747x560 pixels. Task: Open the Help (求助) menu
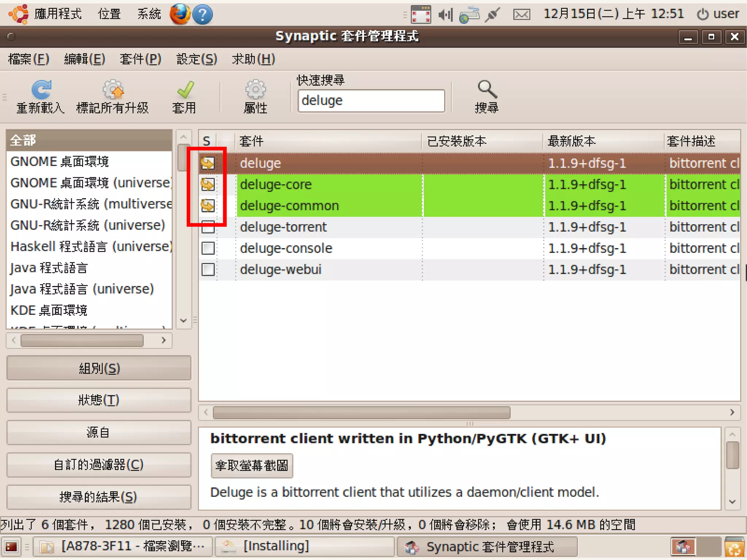[x=253, y=59]
